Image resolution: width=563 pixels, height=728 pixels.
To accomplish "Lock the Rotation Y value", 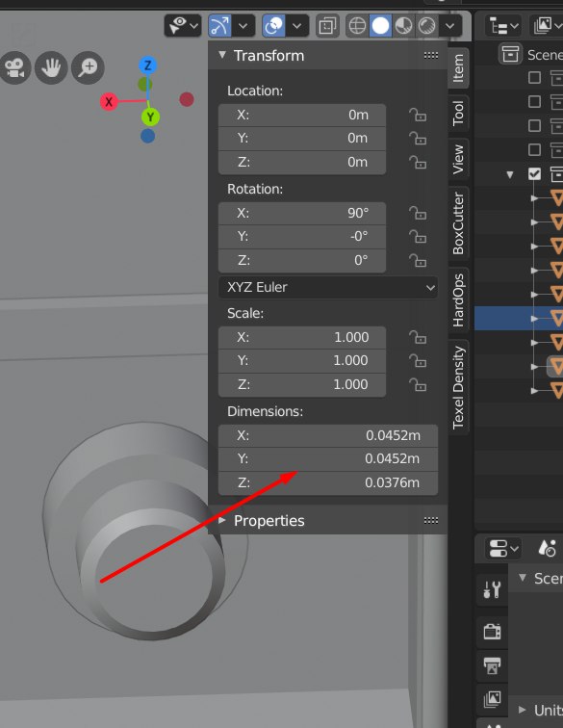I will coord(418,237).
